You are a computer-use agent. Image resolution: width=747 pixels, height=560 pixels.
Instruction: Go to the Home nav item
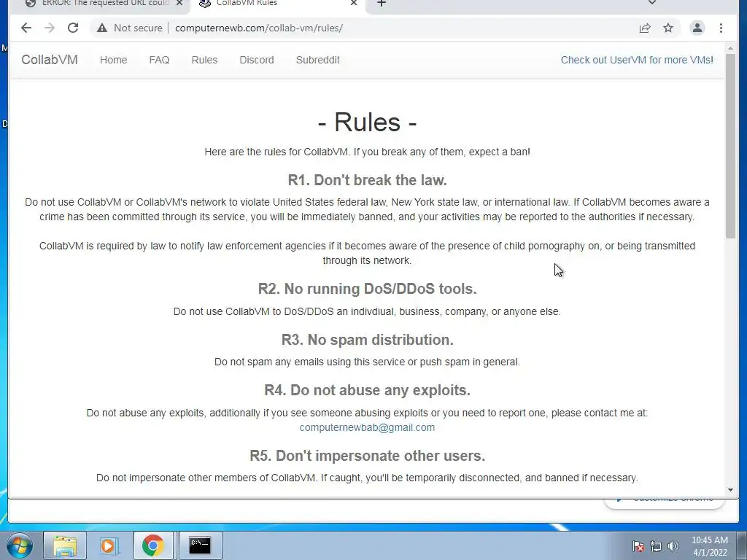(113, 60)
